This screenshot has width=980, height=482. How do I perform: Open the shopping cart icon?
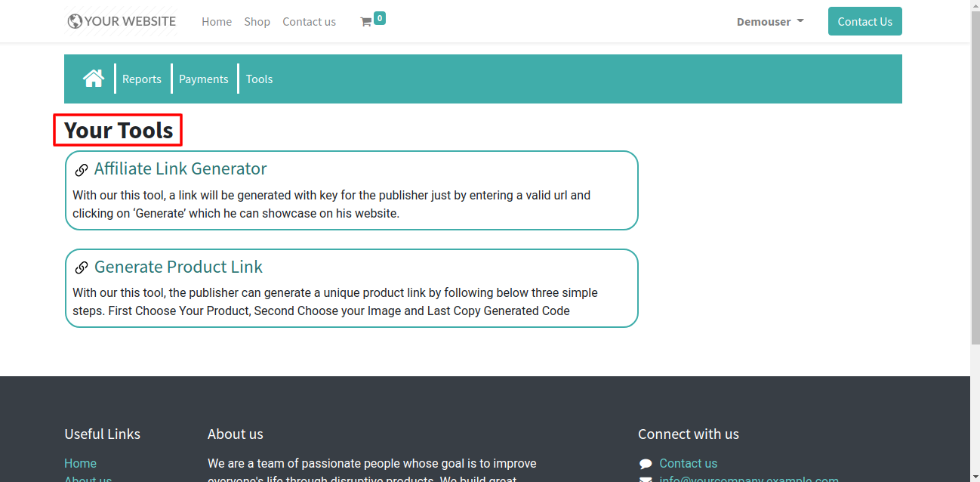pos(366,23)
